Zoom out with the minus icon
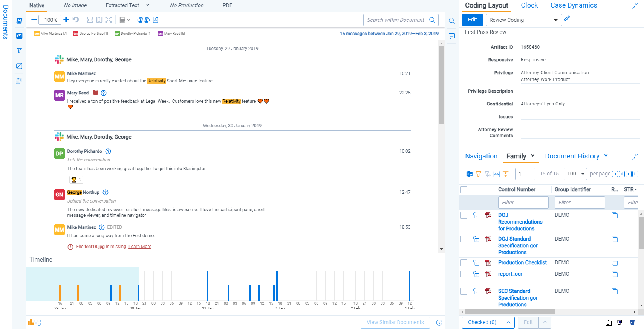This screenshot has height=329, width=644. (34, 20)
